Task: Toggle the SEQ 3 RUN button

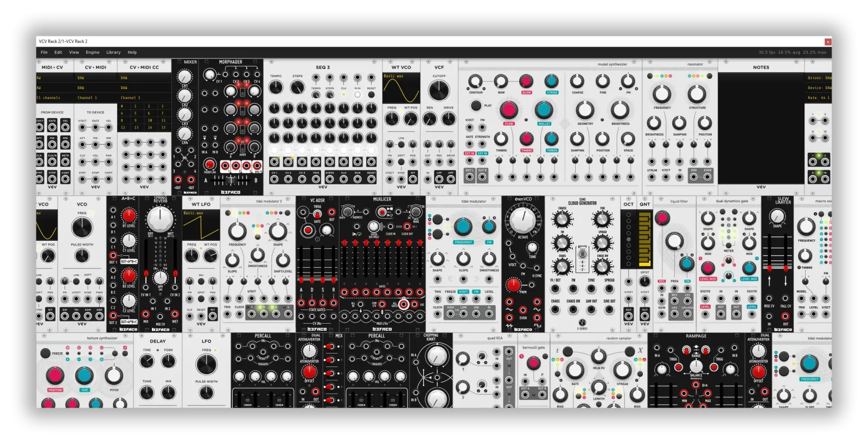Action: (x=358, y=94)
